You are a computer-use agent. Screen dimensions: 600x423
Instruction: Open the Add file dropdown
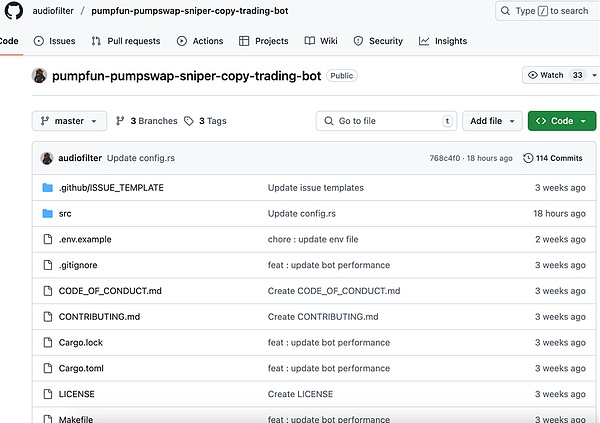coord(492,121)
